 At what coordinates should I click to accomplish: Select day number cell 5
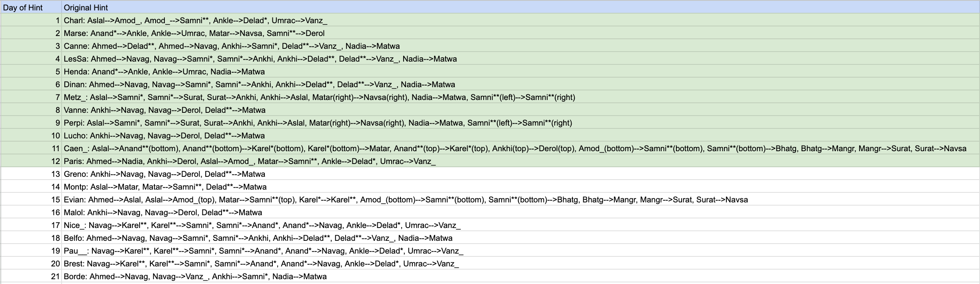(31, 71)
